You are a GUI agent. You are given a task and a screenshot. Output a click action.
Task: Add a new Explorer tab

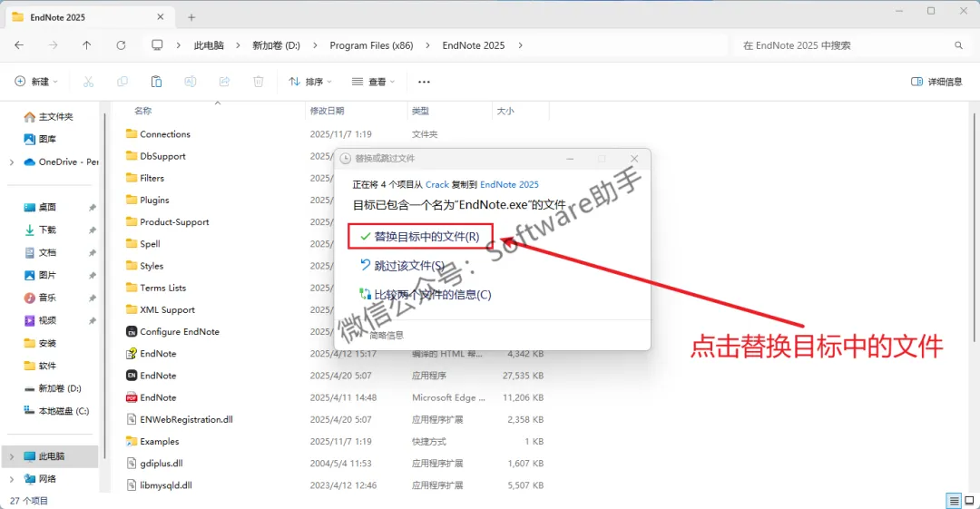(191, 17)
